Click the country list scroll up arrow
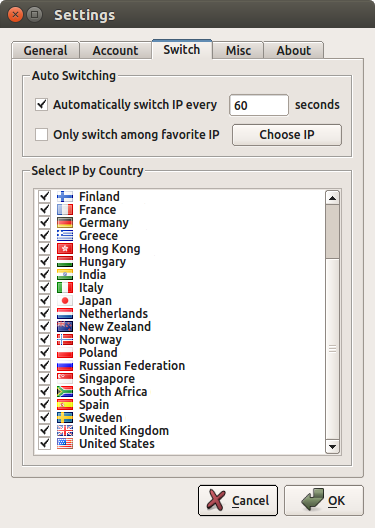Image resolution: width=375 pixels, height=528 pixels. click(332, 198)
